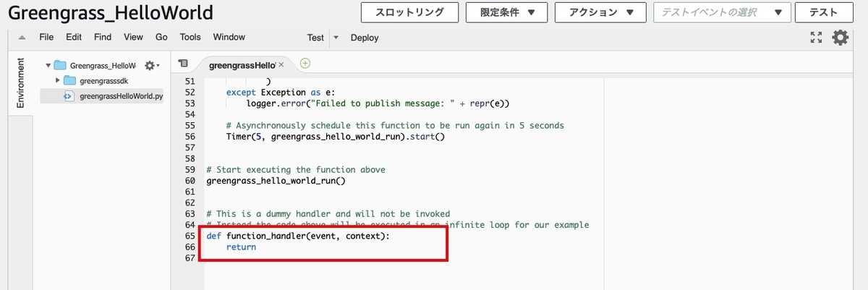Add a new tab with plus icon
This screenshot has width=868, height=290.
pos(305,64)
